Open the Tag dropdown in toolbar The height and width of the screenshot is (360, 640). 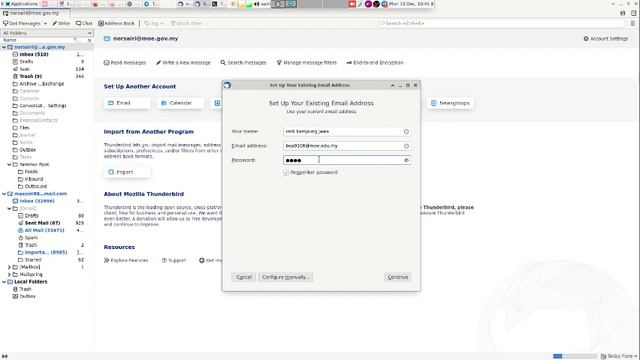(x=154, y=23)
